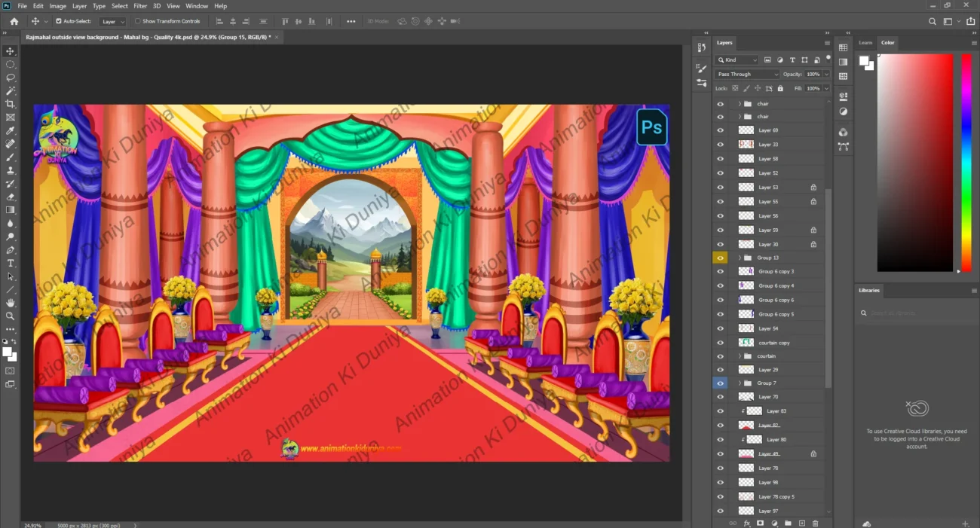Choose the Lasso tool
The width and height of the screenshot is (980, 528).
[x=11, y=78]
